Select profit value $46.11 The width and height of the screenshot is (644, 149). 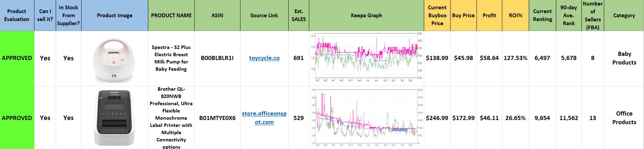pyautogui.click(x=489, y=118)
